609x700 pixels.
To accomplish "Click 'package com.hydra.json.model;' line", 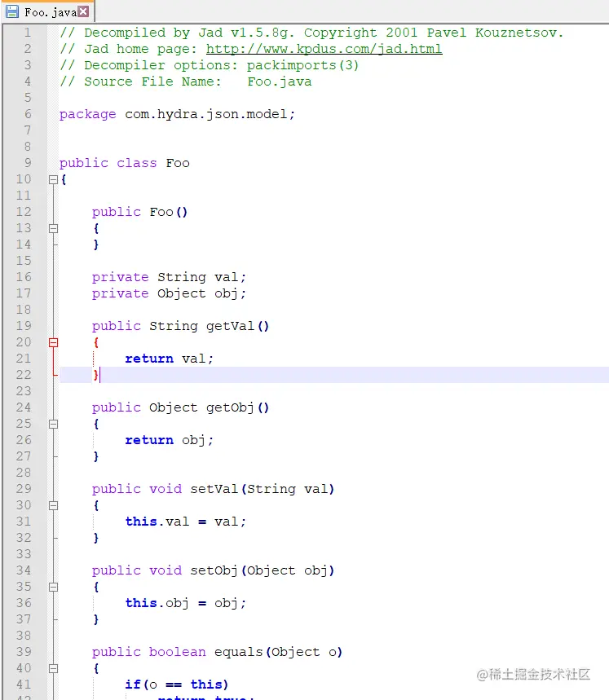I will (x=177, y=114).
